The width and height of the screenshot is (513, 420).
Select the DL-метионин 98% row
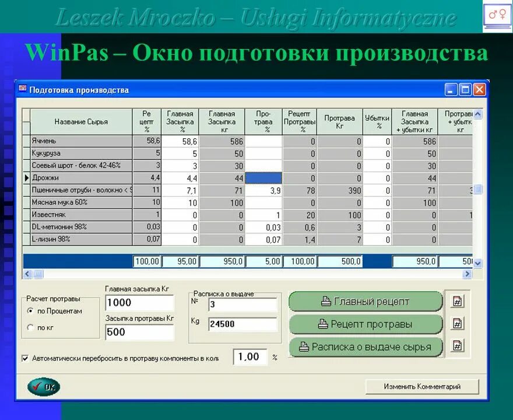[x=81, y=227]
